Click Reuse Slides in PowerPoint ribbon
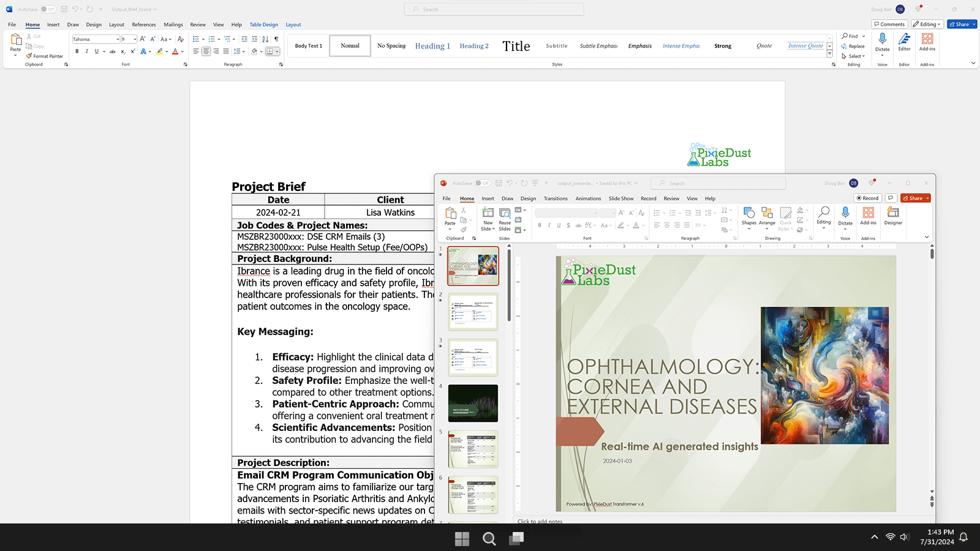Viewport: 980px width, 551px height. (505, 218)
